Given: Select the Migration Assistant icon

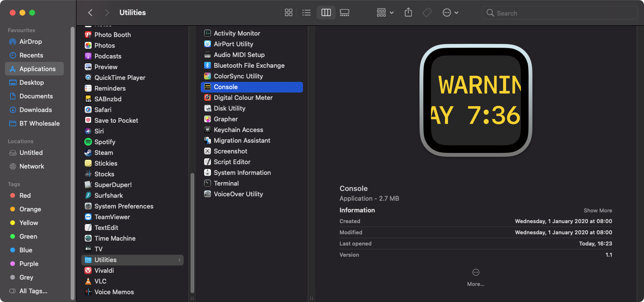Looking at the screenshot, I should point(208,140).
